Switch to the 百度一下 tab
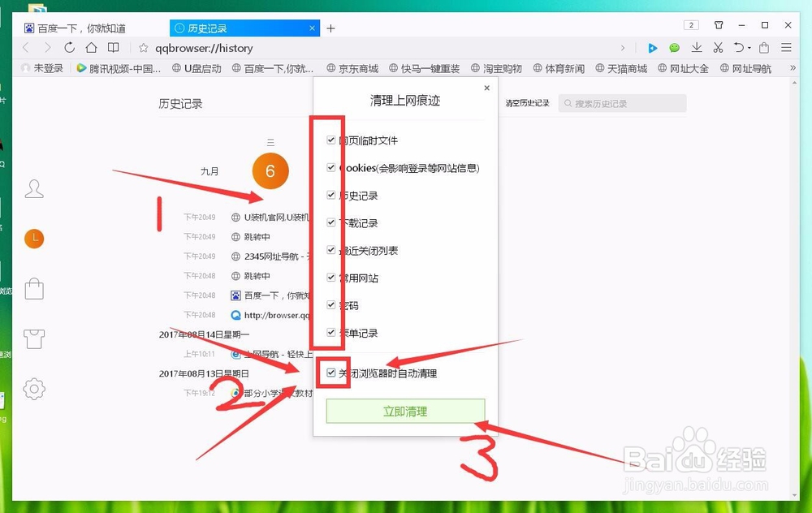Screen dimensions: 812x513 coord(81,27)
